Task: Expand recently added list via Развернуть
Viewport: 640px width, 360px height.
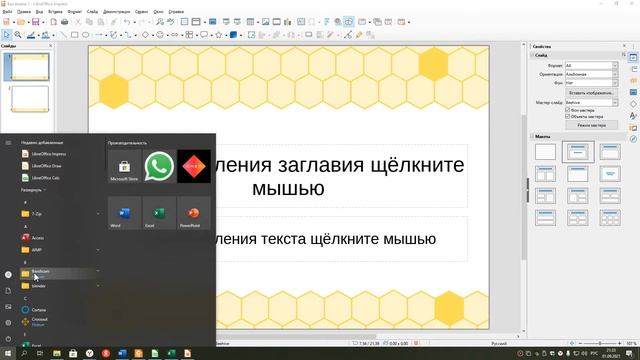Action: (33, 190)
